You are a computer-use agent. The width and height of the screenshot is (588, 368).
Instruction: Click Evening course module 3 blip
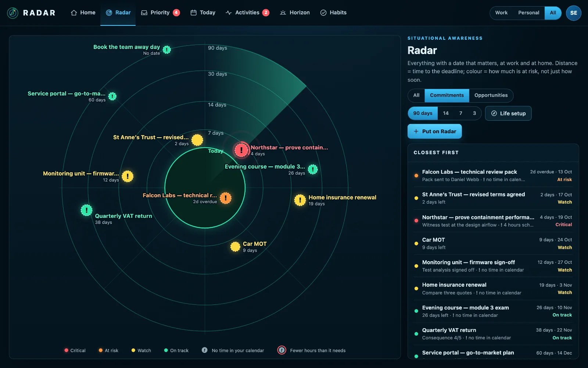313,169
